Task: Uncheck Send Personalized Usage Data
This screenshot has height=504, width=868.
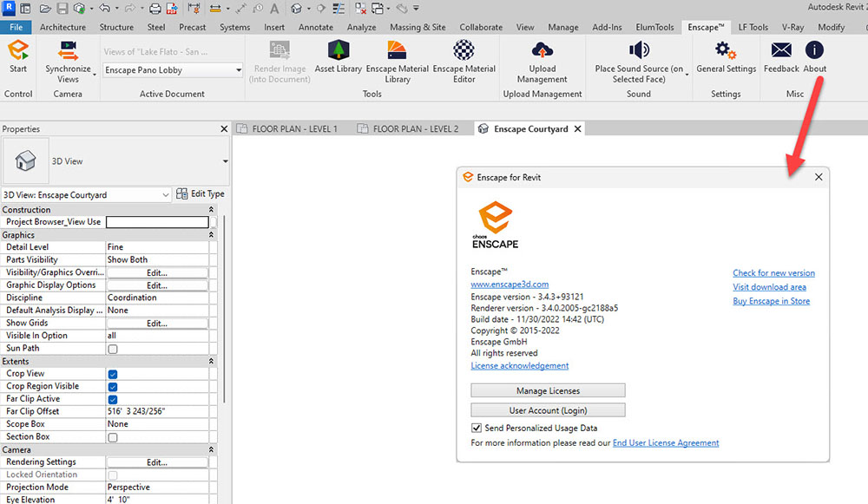Action: click(x=476, y=428)
